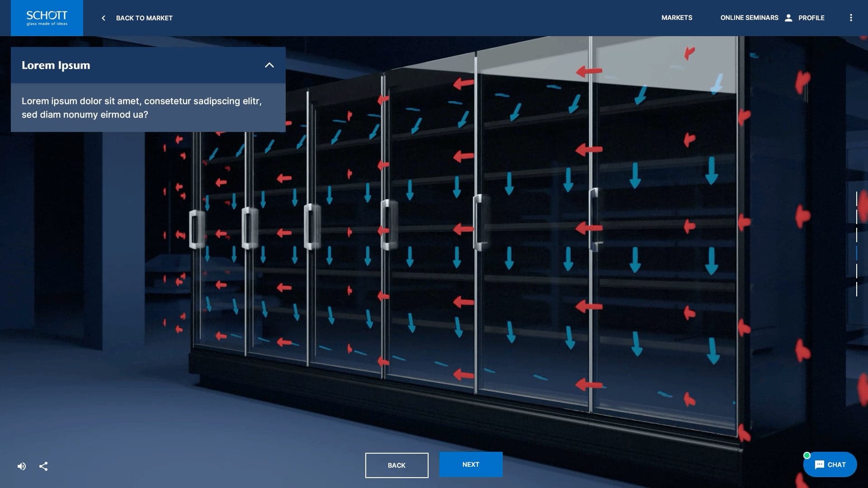Image resolution: width=868 pixels, height=488 pixels.
Task: Open the three-dot more options menu
Action: coord(851,18)
